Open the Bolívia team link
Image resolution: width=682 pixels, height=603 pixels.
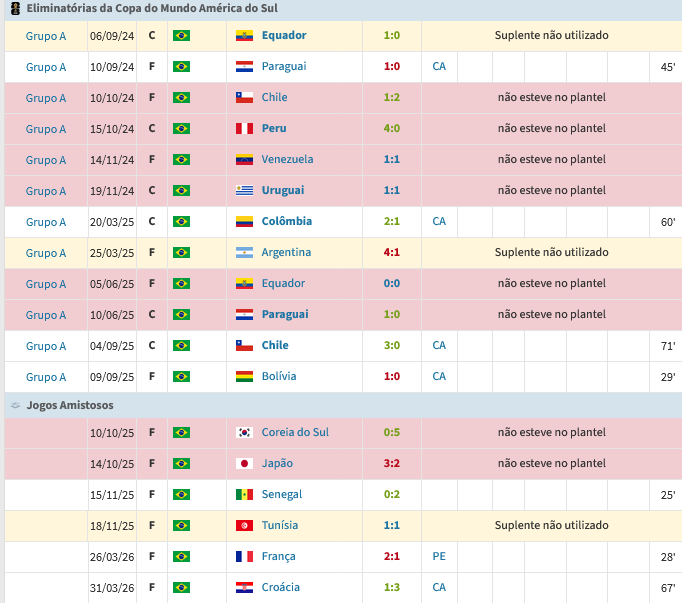click(x=279, y=376)
